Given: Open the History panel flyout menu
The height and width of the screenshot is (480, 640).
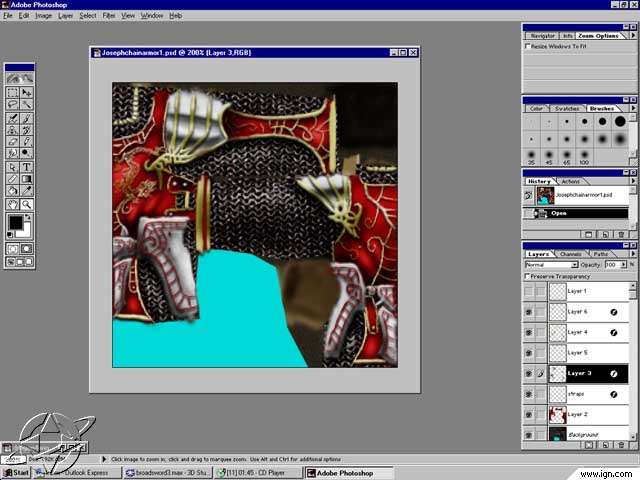Looking at the screenshot, I should (633, 181).
